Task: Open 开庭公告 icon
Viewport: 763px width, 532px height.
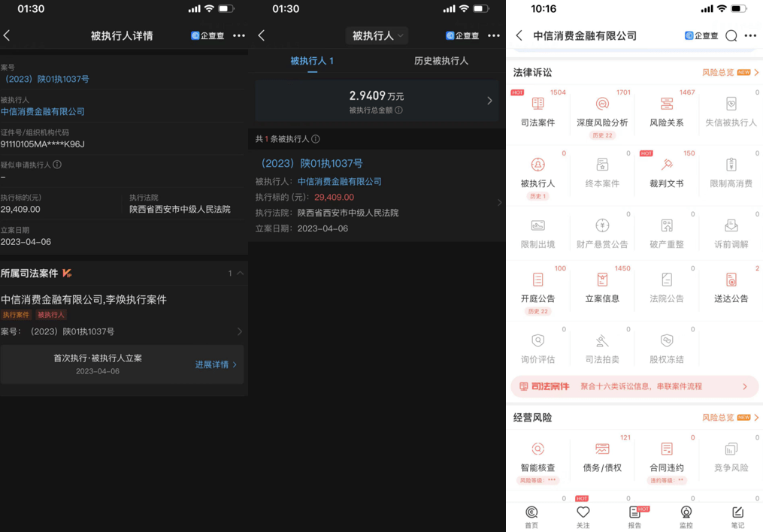Action: point(537,280)
